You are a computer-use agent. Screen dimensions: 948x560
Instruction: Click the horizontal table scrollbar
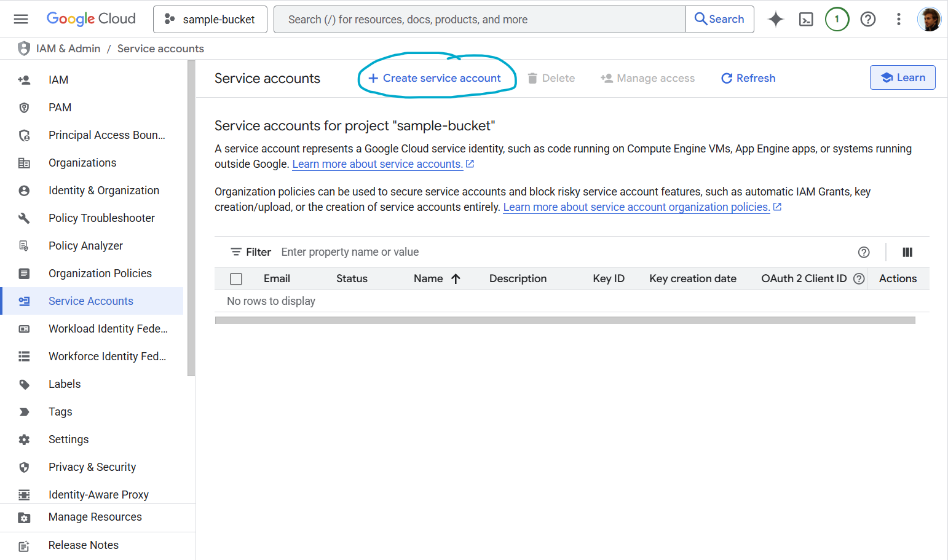click(x=564, y=320)
